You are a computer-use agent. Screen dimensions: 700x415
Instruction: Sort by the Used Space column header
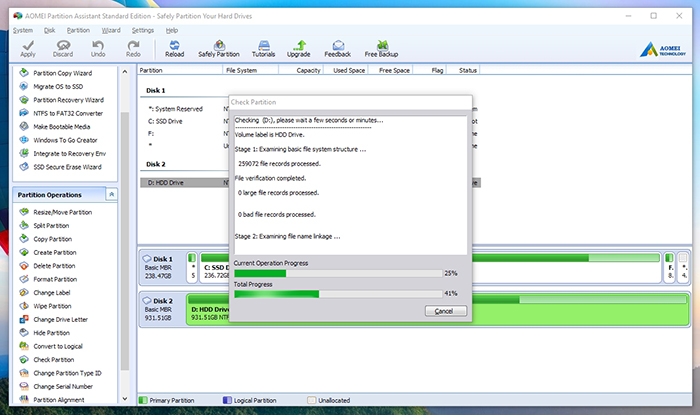click(x=346, y=70)
